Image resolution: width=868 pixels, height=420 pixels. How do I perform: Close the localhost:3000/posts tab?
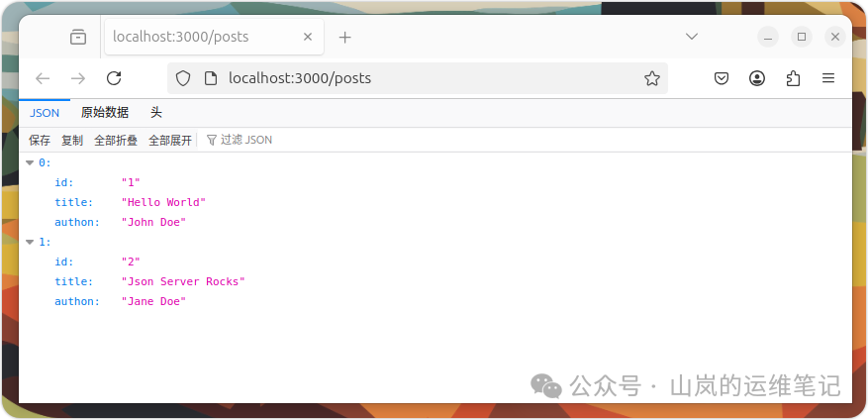[x=308, y=37]
